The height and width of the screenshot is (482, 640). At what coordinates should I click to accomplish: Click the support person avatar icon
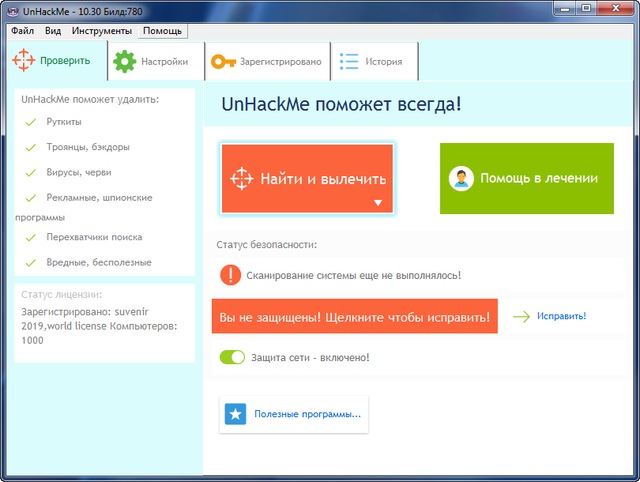click(x=461, y=179)
